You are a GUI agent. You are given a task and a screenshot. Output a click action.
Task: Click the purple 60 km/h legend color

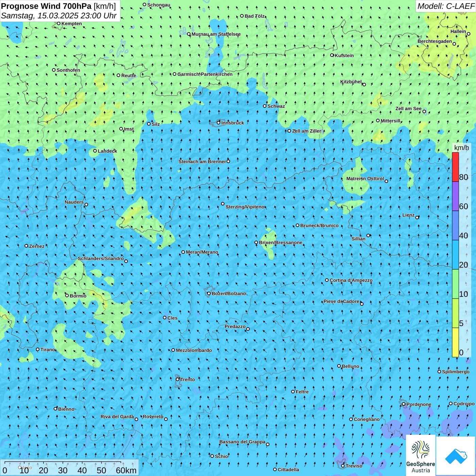[455, 196]
